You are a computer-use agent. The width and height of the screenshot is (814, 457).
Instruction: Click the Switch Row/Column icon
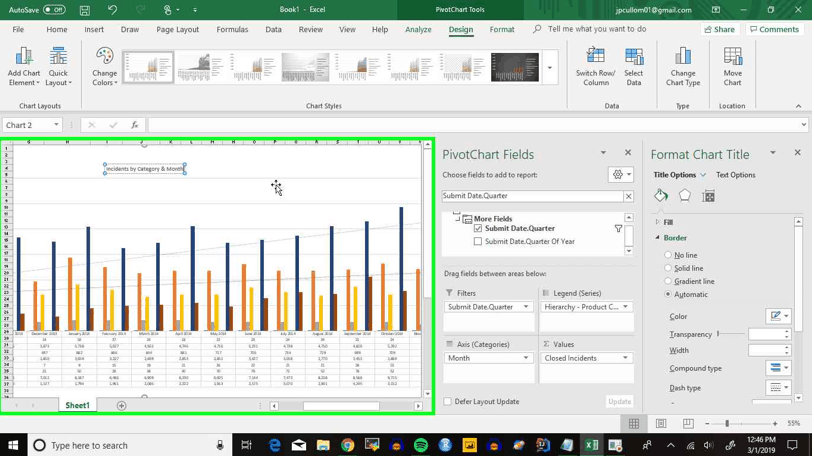[595, 56]
